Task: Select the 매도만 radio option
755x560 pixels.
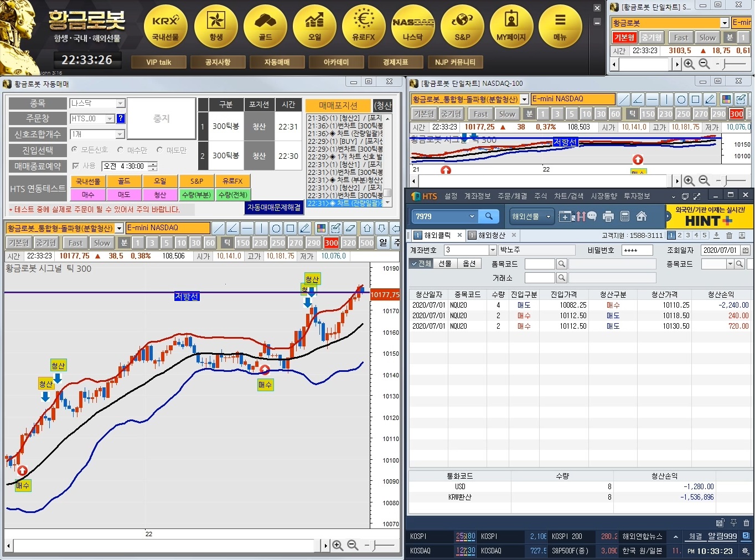Action: pos(159,149)
